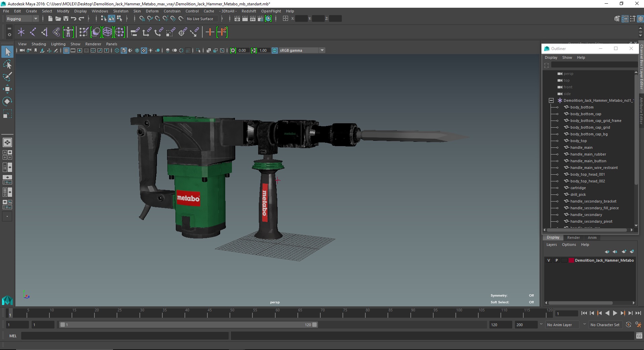
Task: Click the Lattice deformer shelf icon
Action: click(107, 32)
